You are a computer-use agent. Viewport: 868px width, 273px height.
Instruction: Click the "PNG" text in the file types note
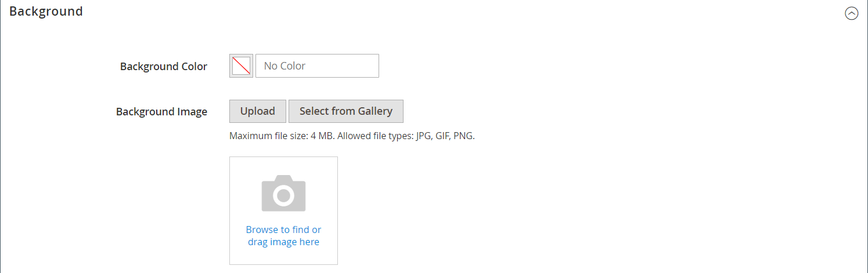463,137
